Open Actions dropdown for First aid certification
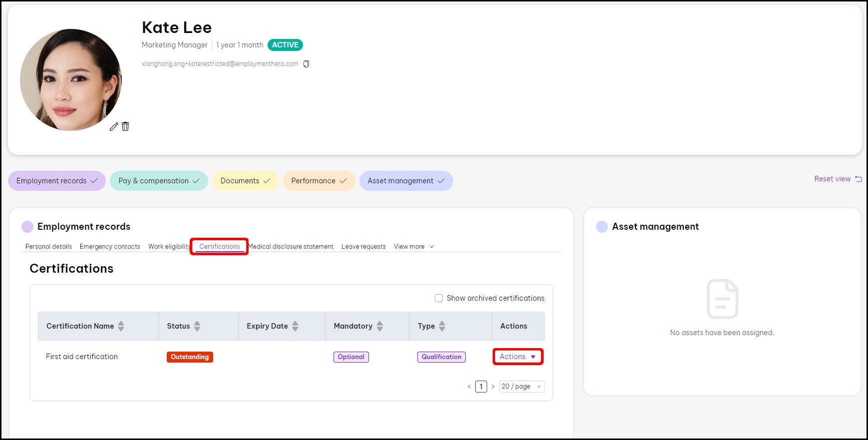Screen dimensions: 868x440 pos(518,357)
